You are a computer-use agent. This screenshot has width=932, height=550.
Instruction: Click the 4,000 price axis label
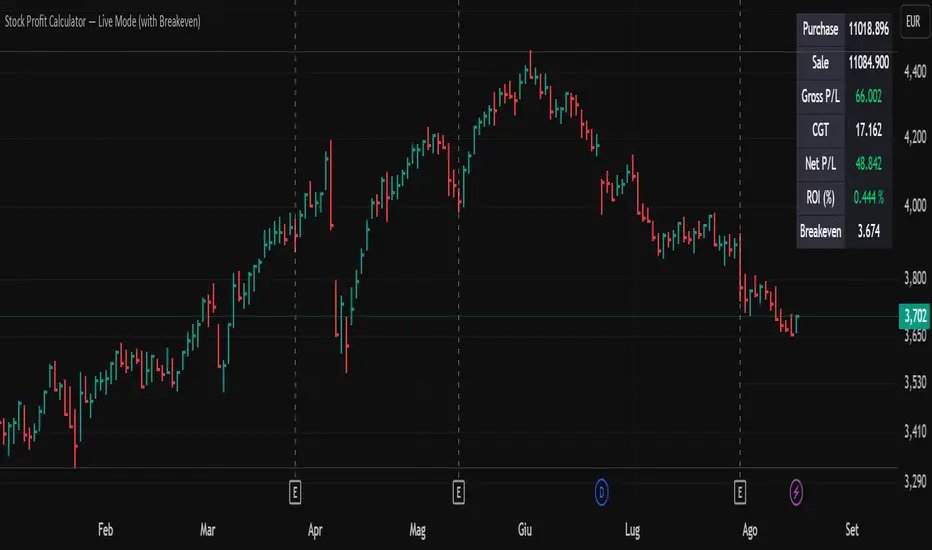tap(915, 205)
